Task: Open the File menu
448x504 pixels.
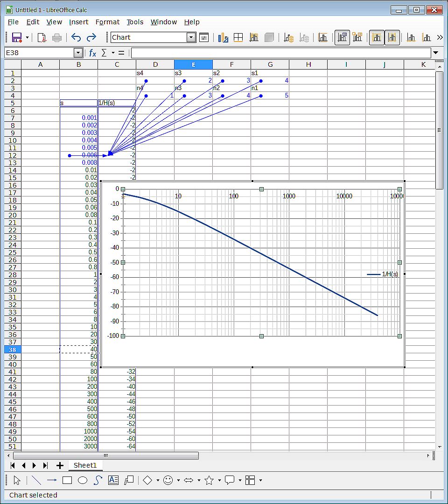Action: pyautogui.click(x=13, y=22)
